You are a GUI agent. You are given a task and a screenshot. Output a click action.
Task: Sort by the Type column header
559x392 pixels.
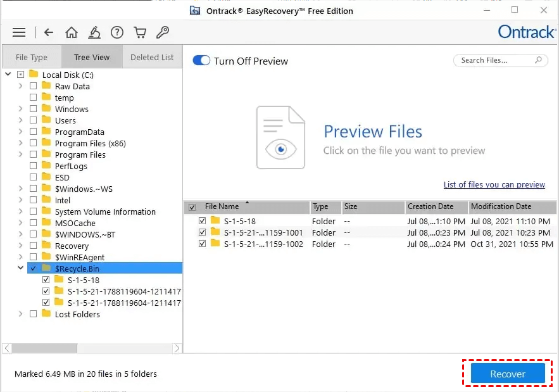pyautogui.click(x=325, y=207)
